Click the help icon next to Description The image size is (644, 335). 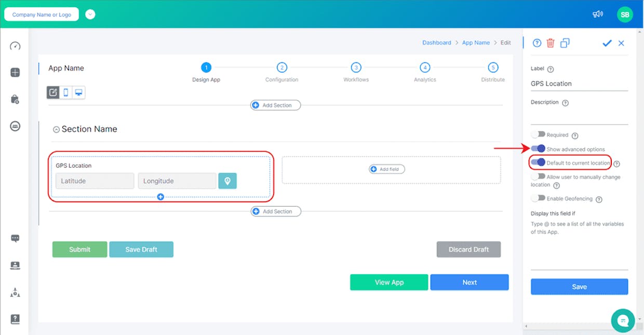(565, 103)
